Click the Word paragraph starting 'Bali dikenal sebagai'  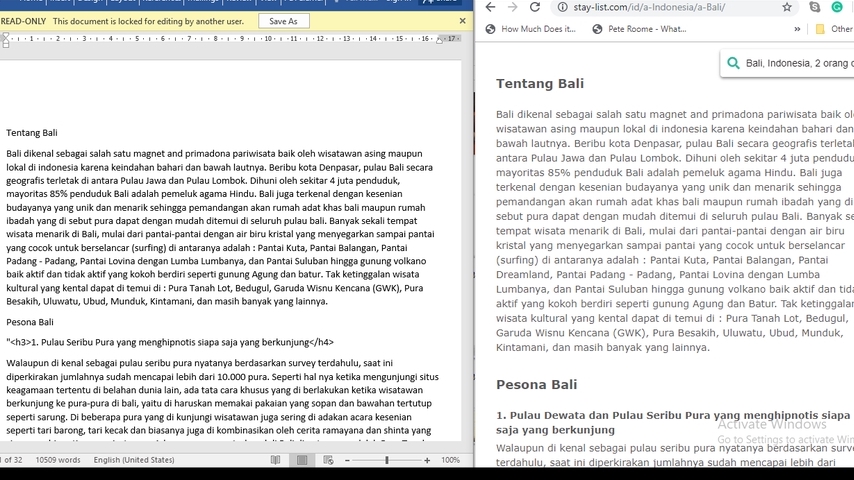pyautogui.click(x=221, y=227)
